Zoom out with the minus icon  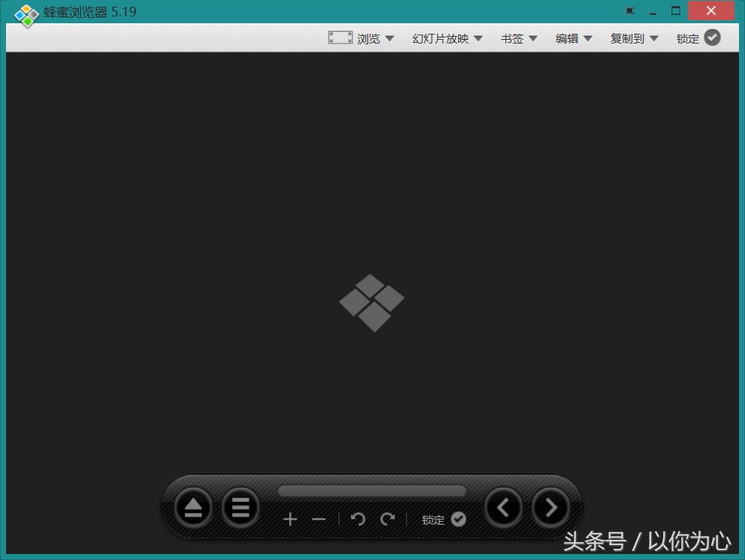tap(318, 519)
